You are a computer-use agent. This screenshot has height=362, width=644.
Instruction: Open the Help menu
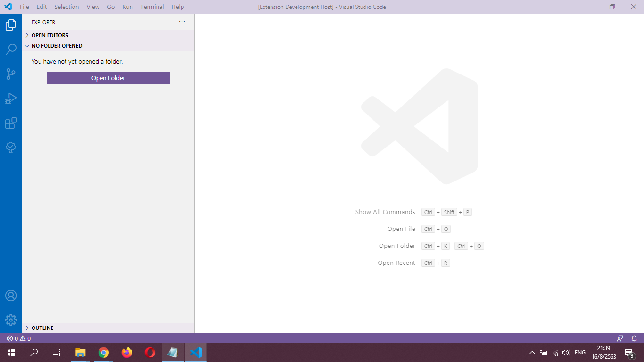pyautogui.click(x=178, y=7)
